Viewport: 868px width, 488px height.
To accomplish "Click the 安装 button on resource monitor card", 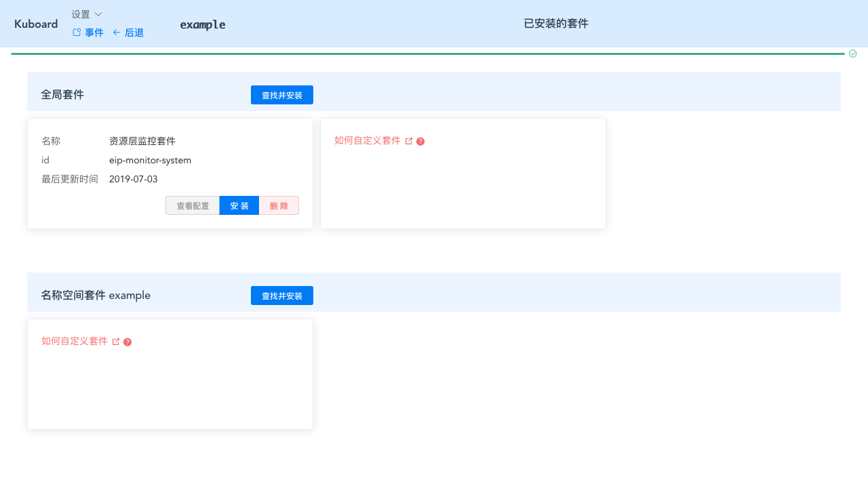I will pos(239,205).
